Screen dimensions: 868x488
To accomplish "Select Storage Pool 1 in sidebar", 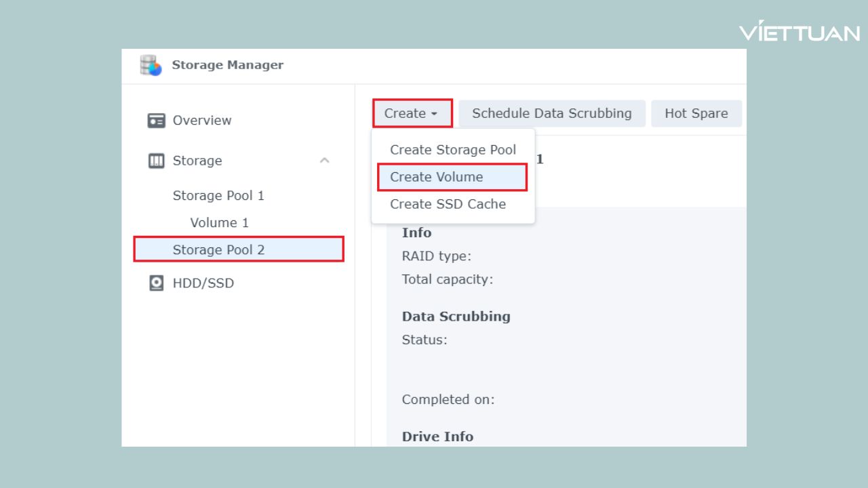I will click(x=218, y=196).
